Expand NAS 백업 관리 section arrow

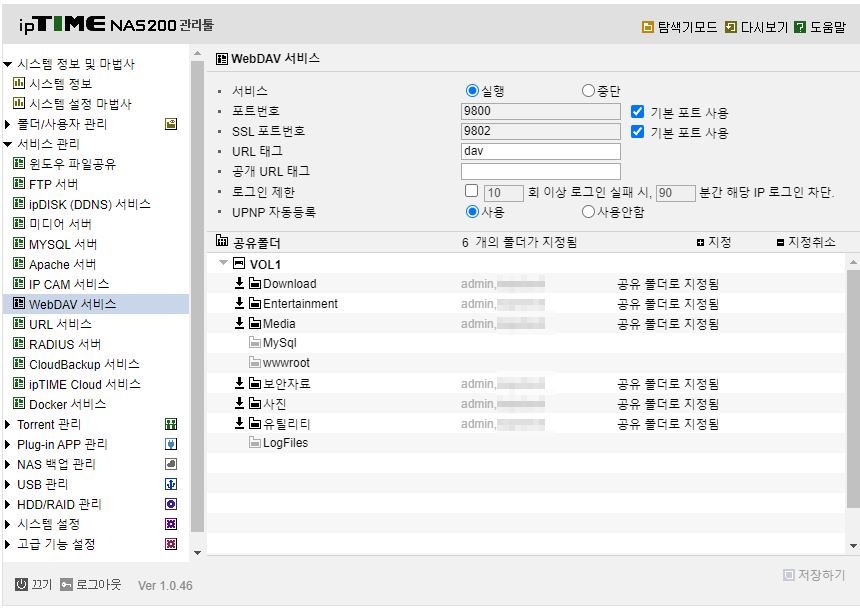[8, 465]
